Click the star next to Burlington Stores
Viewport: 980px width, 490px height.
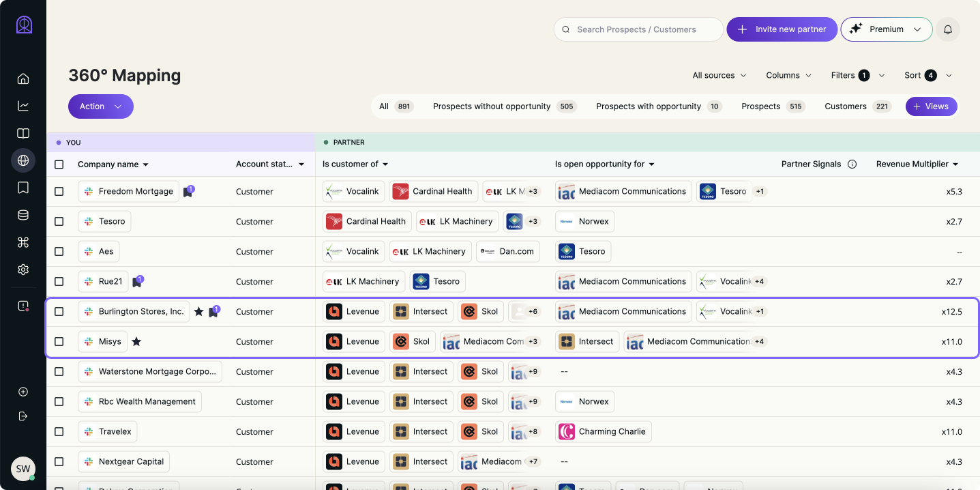coord(198,311)
